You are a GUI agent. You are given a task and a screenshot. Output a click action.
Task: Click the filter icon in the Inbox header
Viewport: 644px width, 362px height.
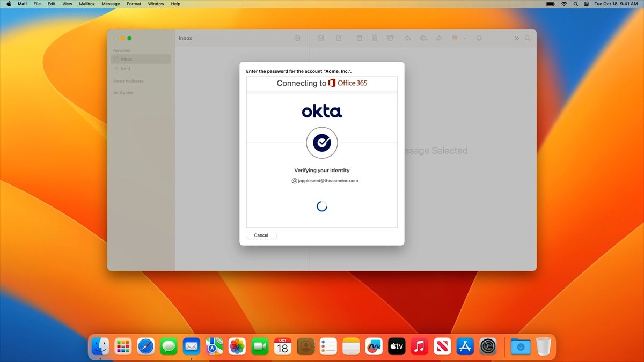point(297,38)
